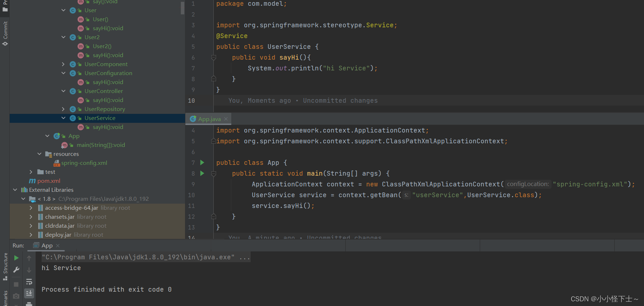This screenshot has height=306, width=644.
Task: Expand the UserRepository class node
Action: coord(63,109)
